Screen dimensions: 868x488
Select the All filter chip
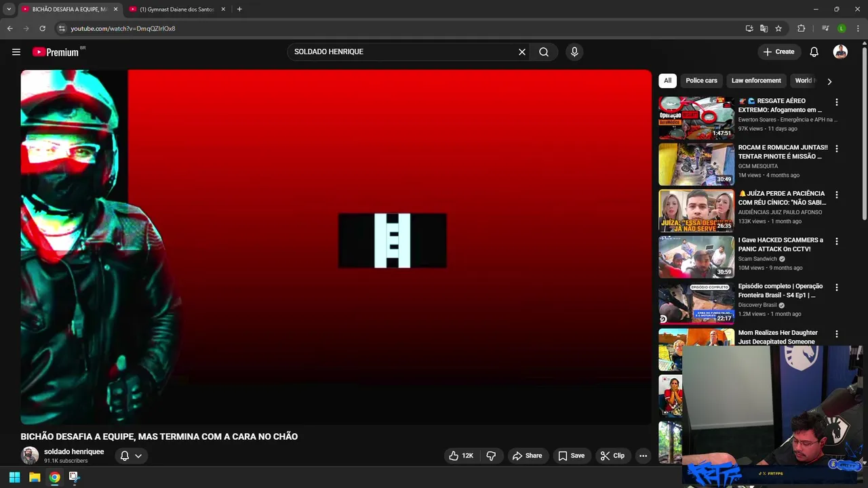(667, 81)
